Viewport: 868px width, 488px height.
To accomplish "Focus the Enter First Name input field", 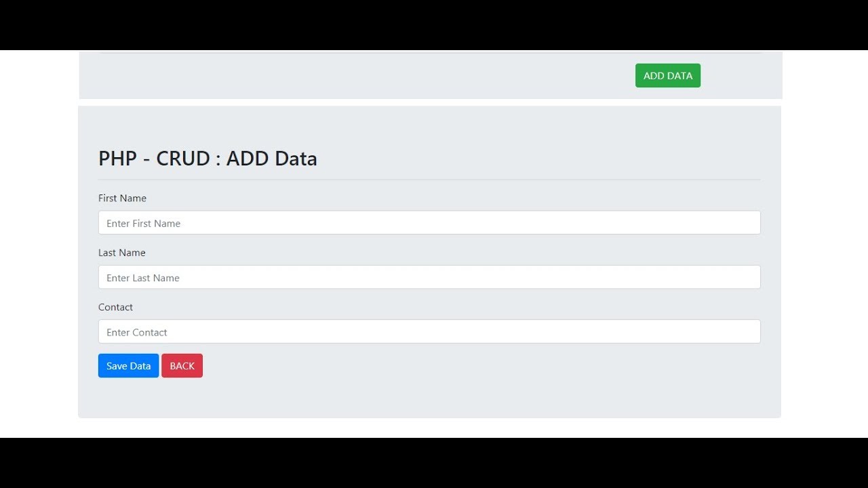I will coord(429,223).
